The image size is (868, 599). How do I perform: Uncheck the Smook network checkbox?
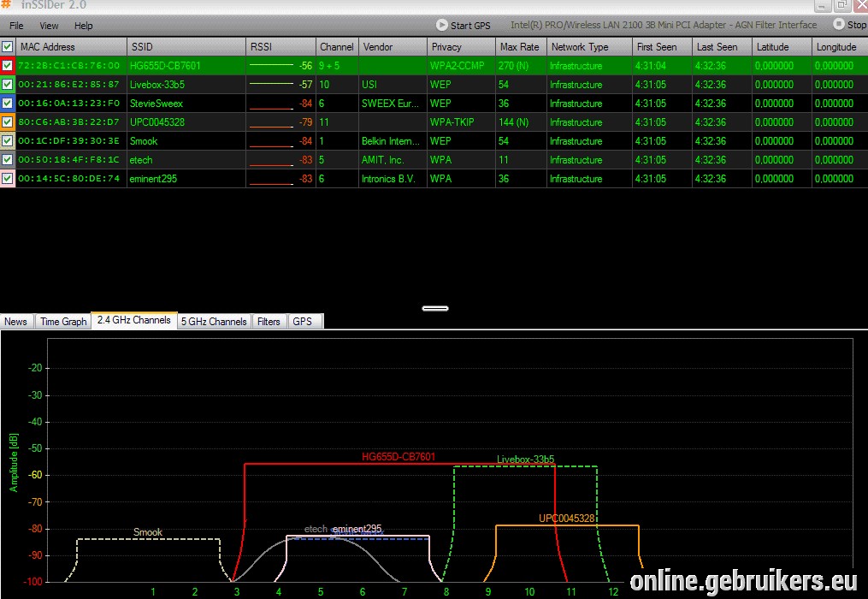click(7, 140)
